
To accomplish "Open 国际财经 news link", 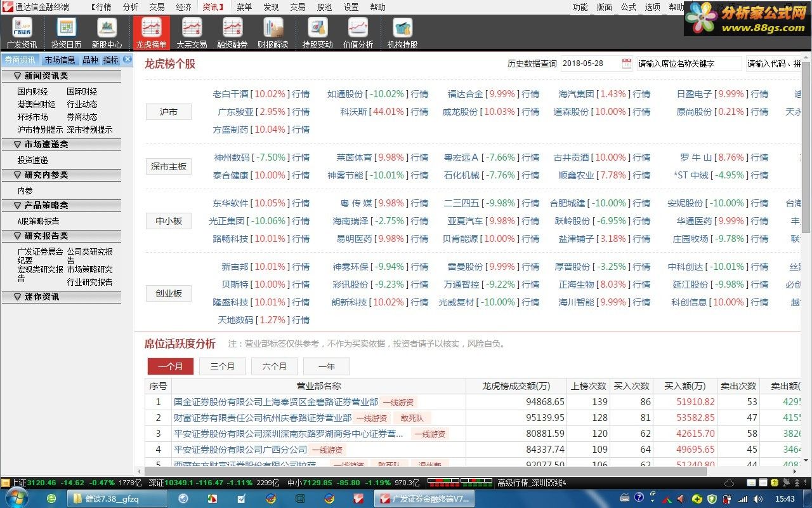I will point(82,91).
